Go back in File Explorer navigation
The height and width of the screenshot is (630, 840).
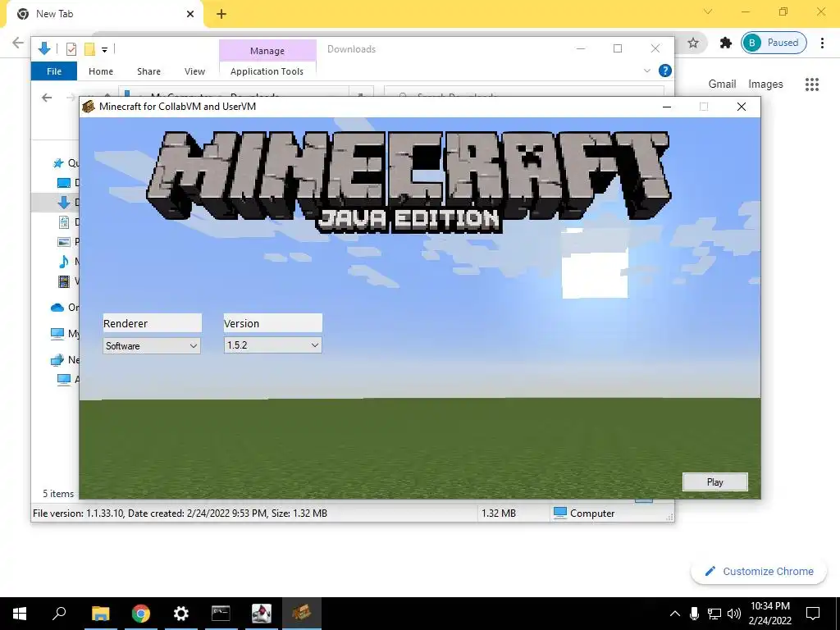point(47,98)
